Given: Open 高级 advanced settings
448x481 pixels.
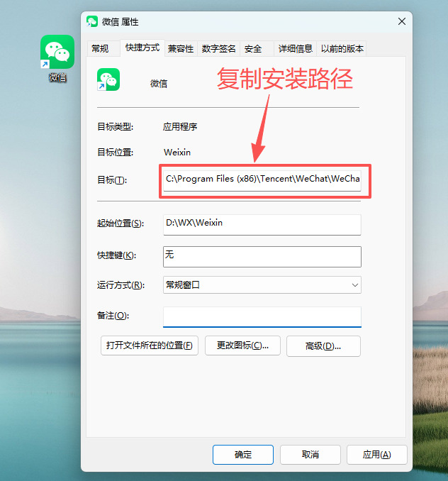Looking at the screenshot, I should (x=323, y=346).
